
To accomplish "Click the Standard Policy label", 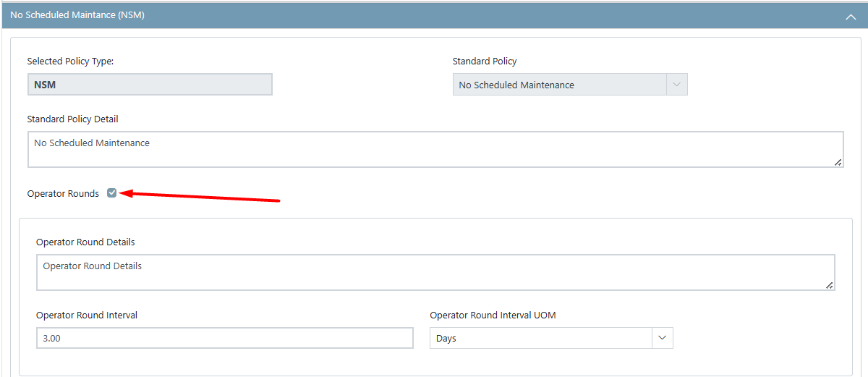I will click(x=485, y=61).
